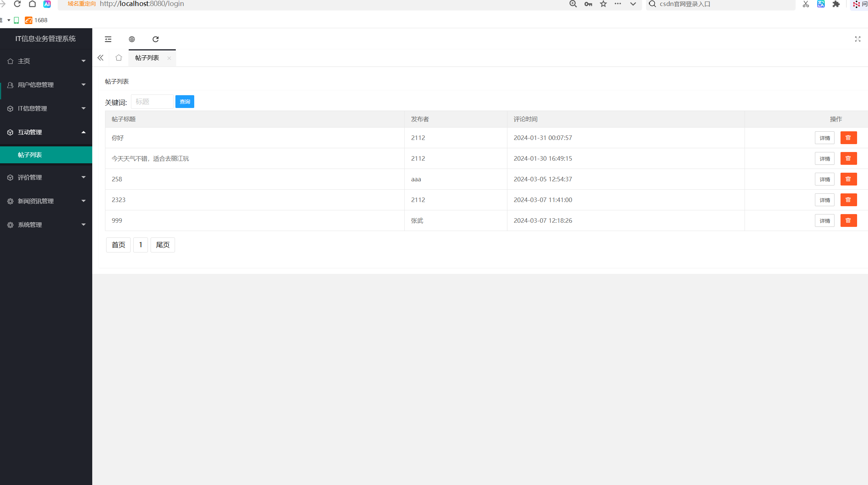The height and width of the screenshot is (485, 868).
Task: Delete the post titled 999
Action: [x=848, y=220]
